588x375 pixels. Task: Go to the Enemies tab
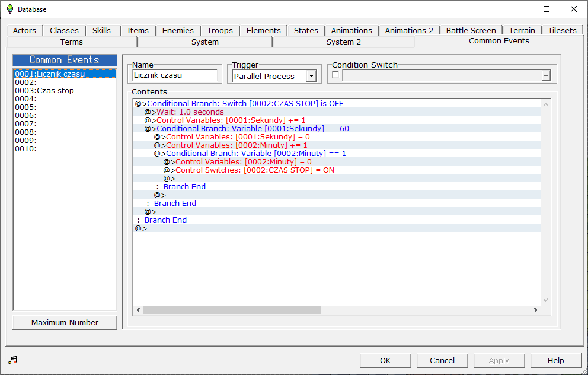click(178, 30)
